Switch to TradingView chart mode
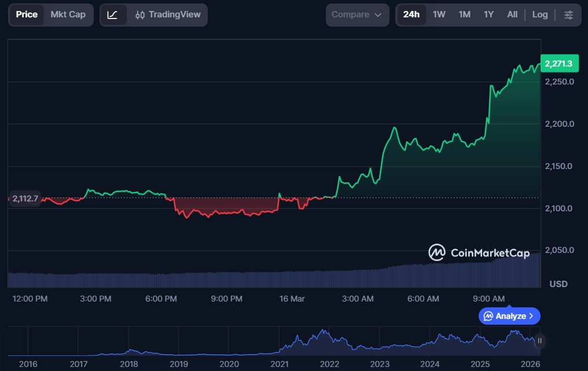This screenshot has height=371, width=588. [167, 14]
